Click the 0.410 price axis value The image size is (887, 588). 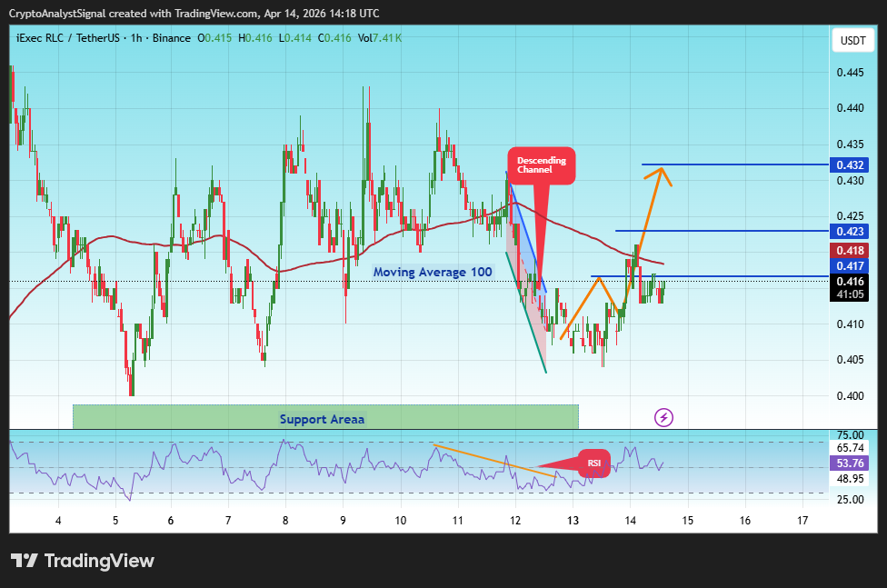[x=851, y=324]
